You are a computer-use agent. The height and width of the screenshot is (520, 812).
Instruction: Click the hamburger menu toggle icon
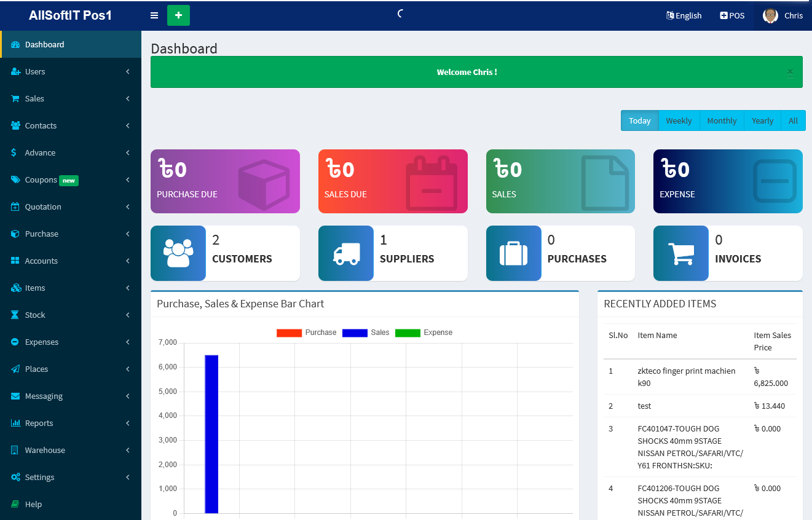tap(154, 15)
